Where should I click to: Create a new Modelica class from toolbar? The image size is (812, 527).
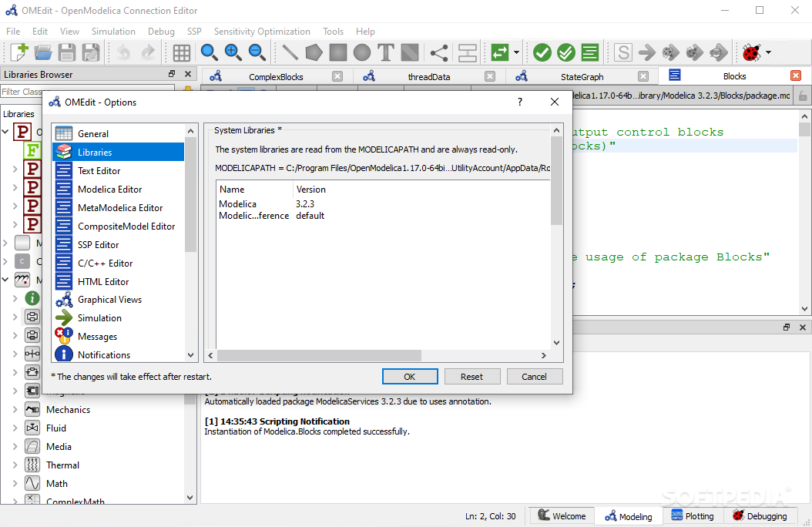(19, 52)
